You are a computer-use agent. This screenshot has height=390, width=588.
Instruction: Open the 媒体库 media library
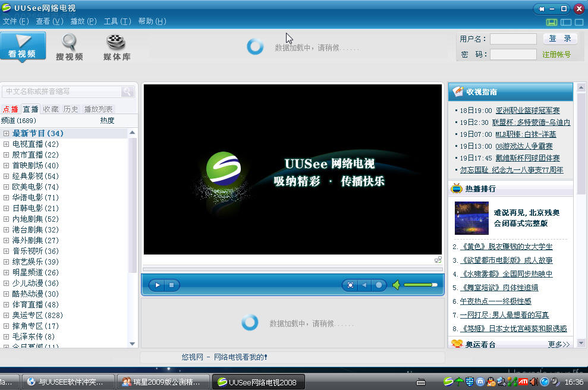117,47
